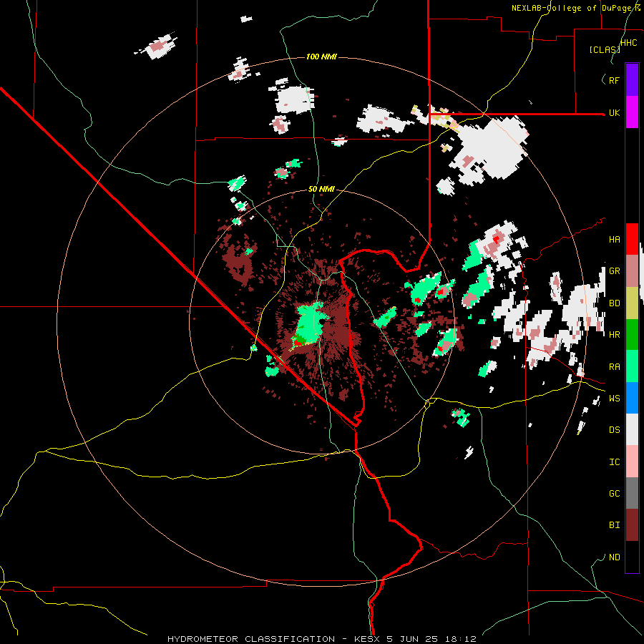This screenshot has width=644, height=644.
Task: Select the BD big drops swatch
Action: (632, 303)
